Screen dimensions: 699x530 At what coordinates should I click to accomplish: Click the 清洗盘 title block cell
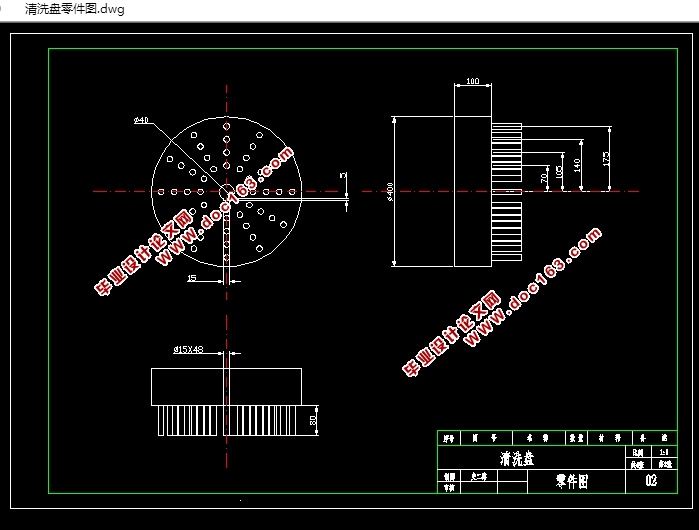(x=517, y=459)
